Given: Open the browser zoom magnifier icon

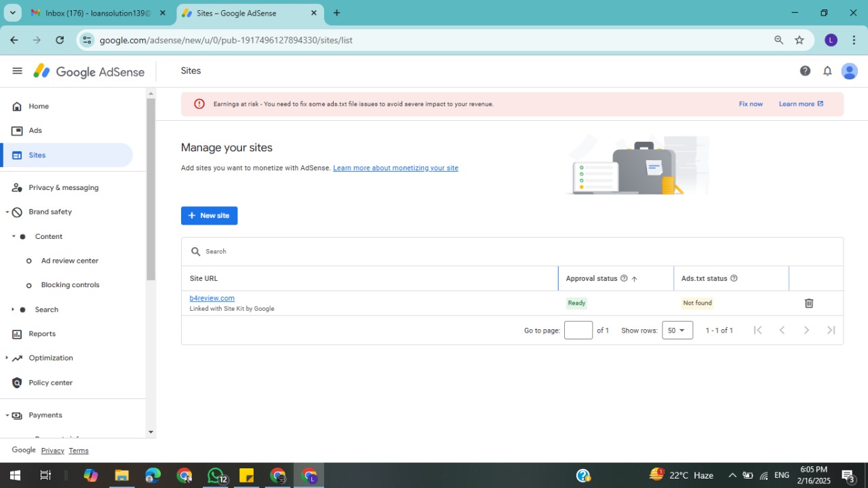Looking at the screenshot, I should pyautogui.click(x=778, y=40).
